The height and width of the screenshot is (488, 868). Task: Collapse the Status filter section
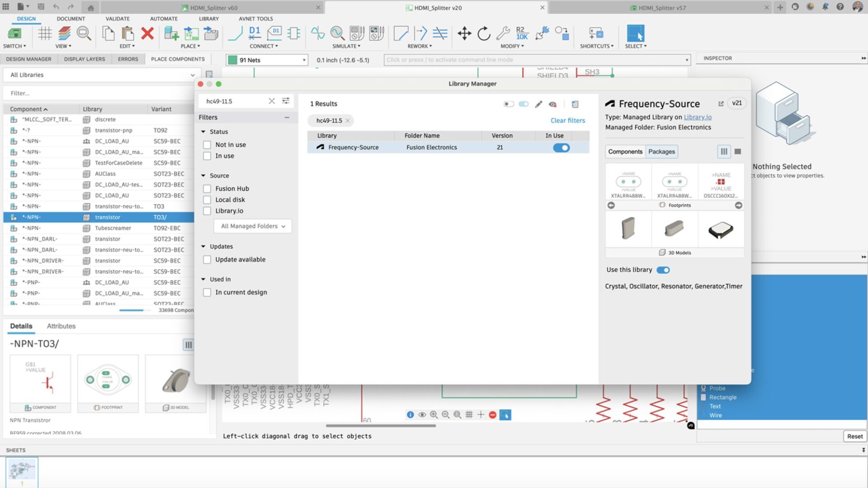point(203,131)
